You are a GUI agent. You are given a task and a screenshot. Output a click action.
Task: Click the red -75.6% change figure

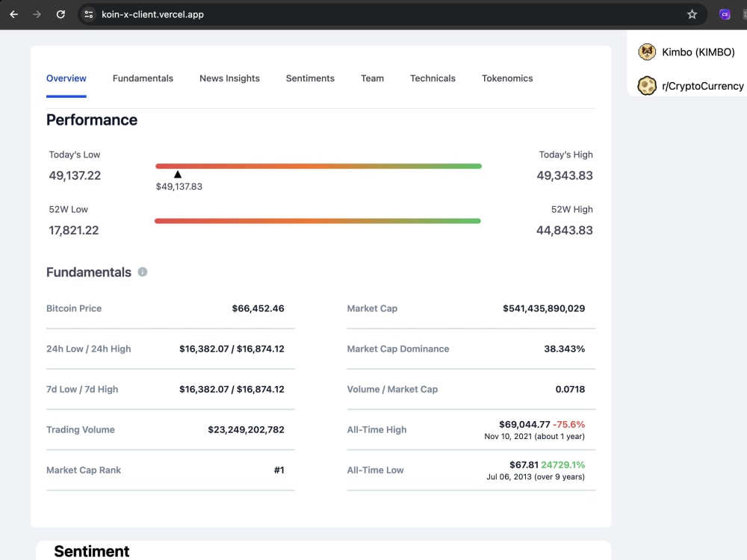(x=568, y=424)
